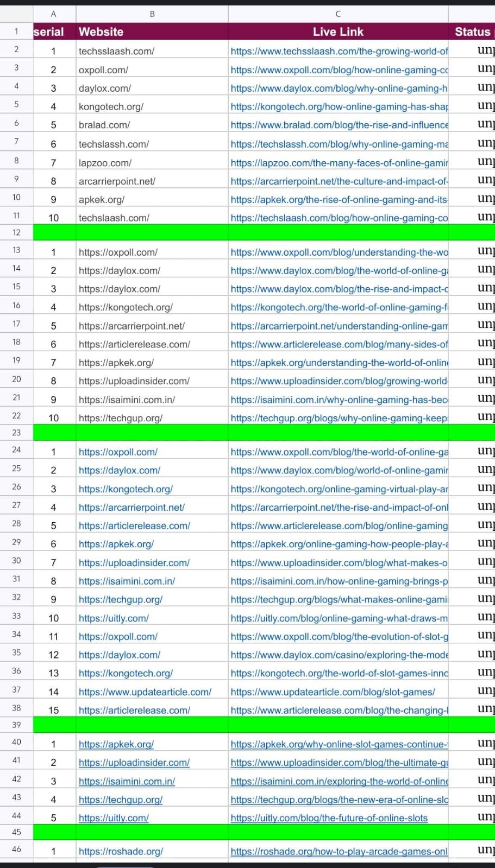Open https://uitly.com/ link in row 33
Image resolution: width=495 pixels, height=868 pixels.
(114, 618)
